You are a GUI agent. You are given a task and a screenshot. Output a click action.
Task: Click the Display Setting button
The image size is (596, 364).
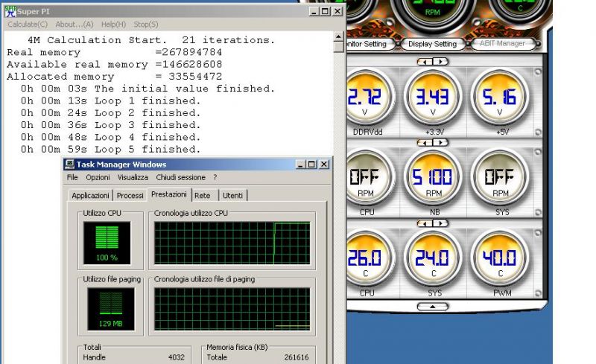[433, 44]
